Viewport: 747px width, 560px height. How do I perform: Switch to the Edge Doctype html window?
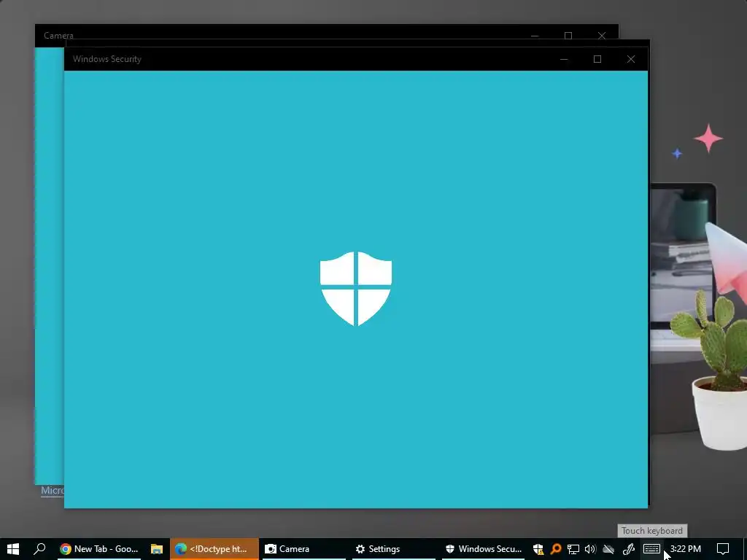(x=214, y=549)
